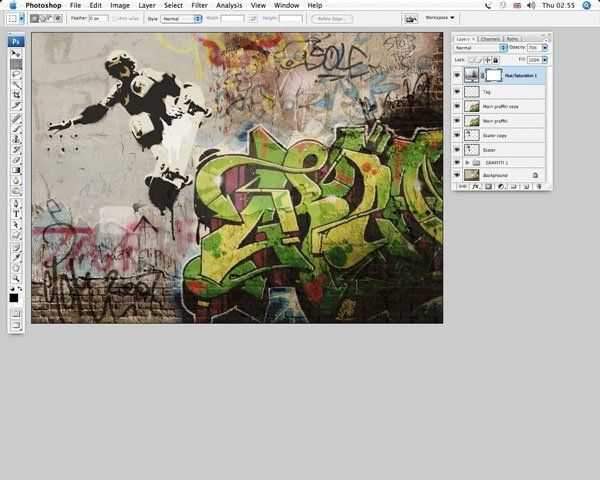This screenshot has height=480, width=600.
Task: Click the add layer style fx icon
Action: (477, 186)
